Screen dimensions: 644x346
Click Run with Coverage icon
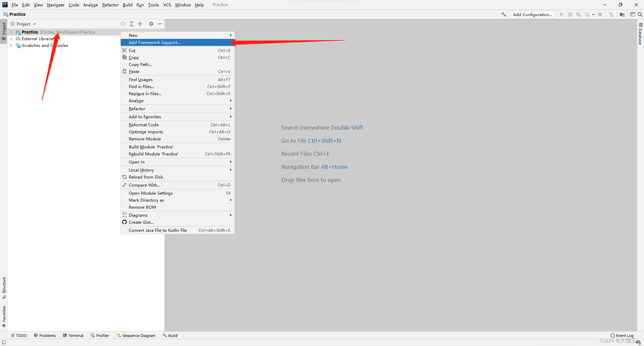click(x=579, y=14)
